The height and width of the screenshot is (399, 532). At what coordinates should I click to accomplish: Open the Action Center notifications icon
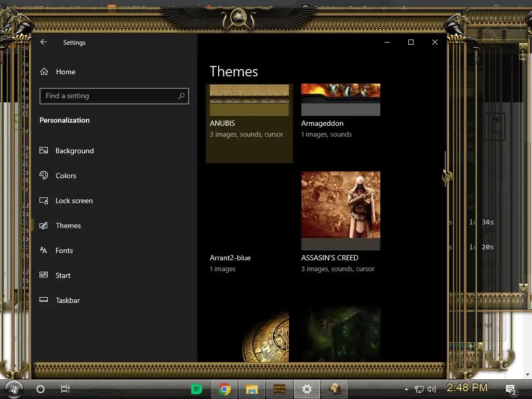pyautogui.click(x=511, y=390)
